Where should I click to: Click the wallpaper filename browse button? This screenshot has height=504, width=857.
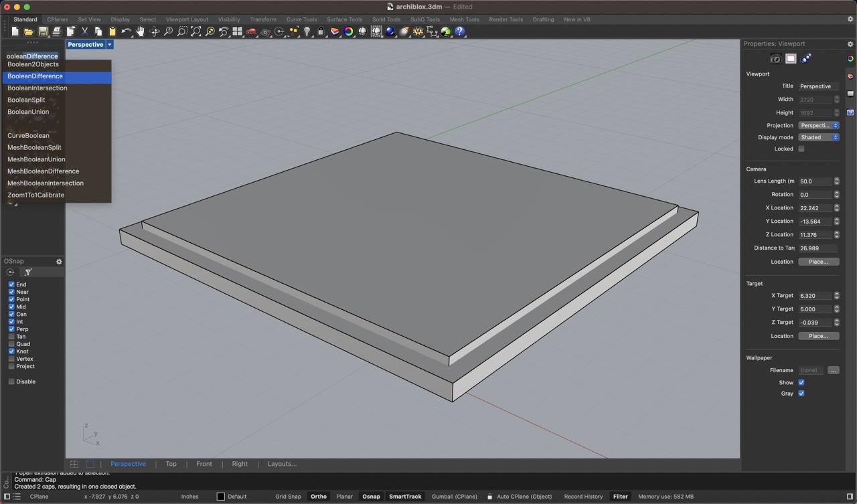(833, 370)
